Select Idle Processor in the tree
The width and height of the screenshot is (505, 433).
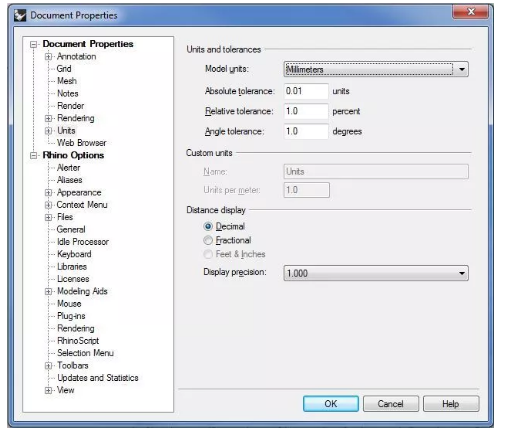click(x=83, y=242)
